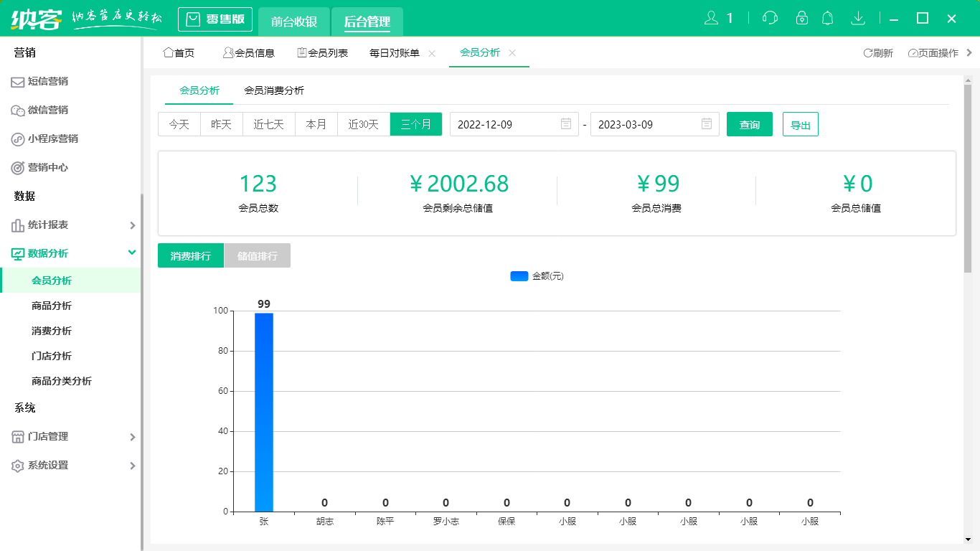Screen dimensions: 980x551
Task: Click the blue bar for 张
Action: (264, 413)
